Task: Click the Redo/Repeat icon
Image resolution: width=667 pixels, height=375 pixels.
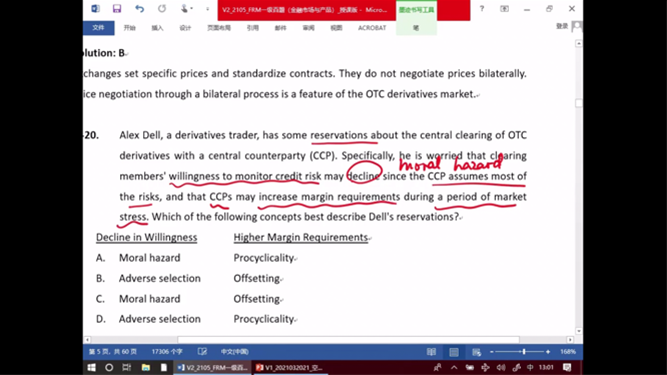Action: [162, 9]
